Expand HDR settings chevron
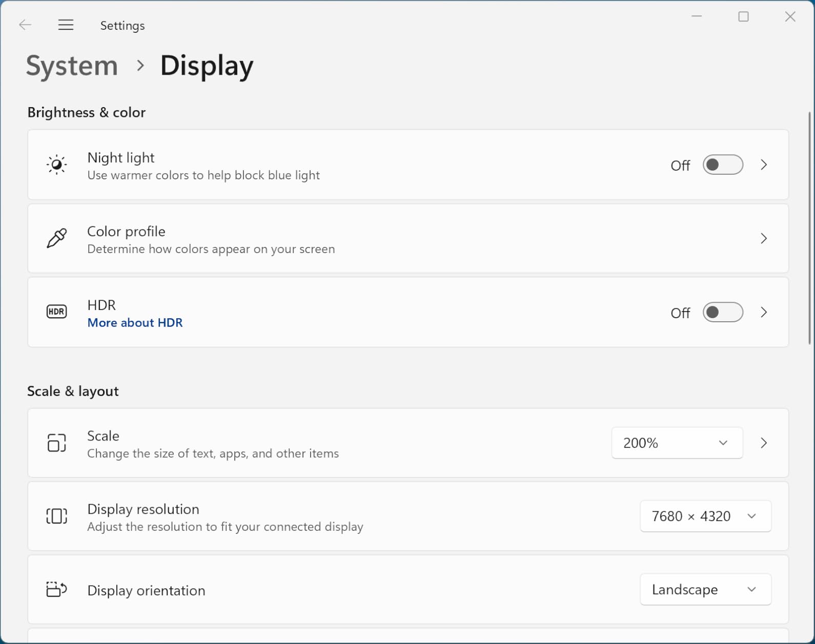 click(764, 312)
